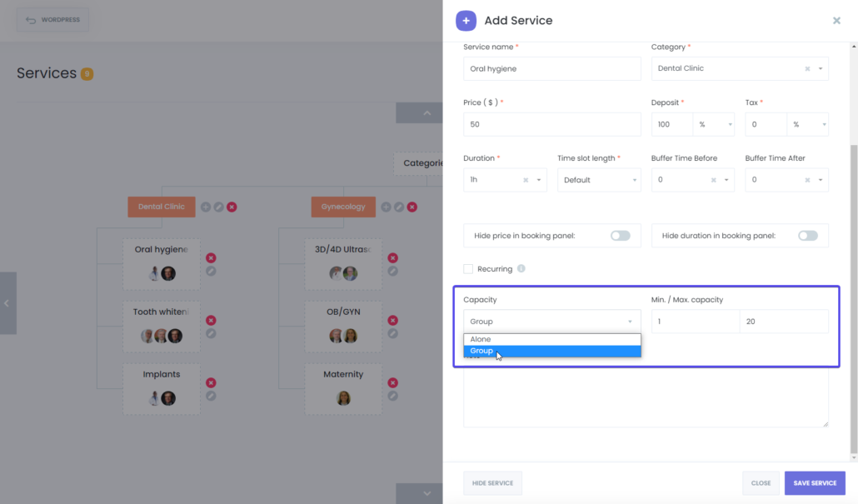Clear the Dental Clinic category selection
This screenshot has height=504, width=858.
tap(807, 69)
